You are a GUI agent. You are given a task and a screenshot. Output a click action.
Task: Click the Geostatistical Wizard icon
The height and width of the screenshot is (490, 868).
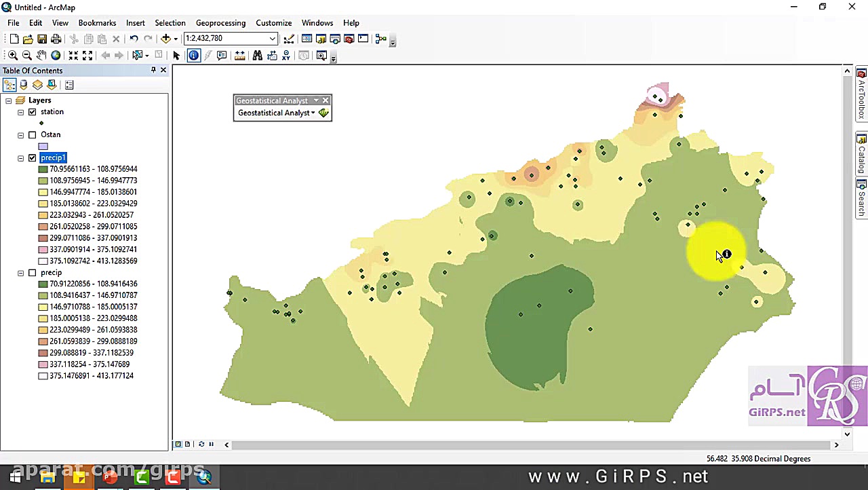[323, 113]
